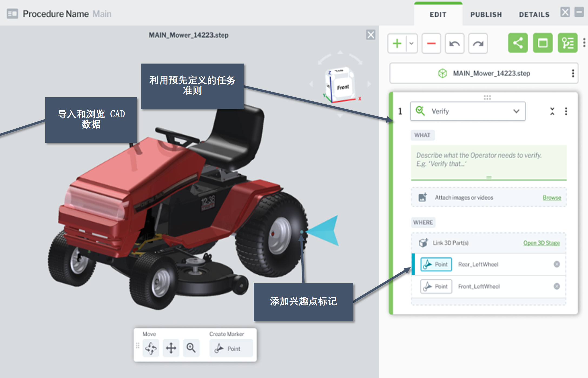Click the green preview window icon
The image size is (588, 378).
543,43
